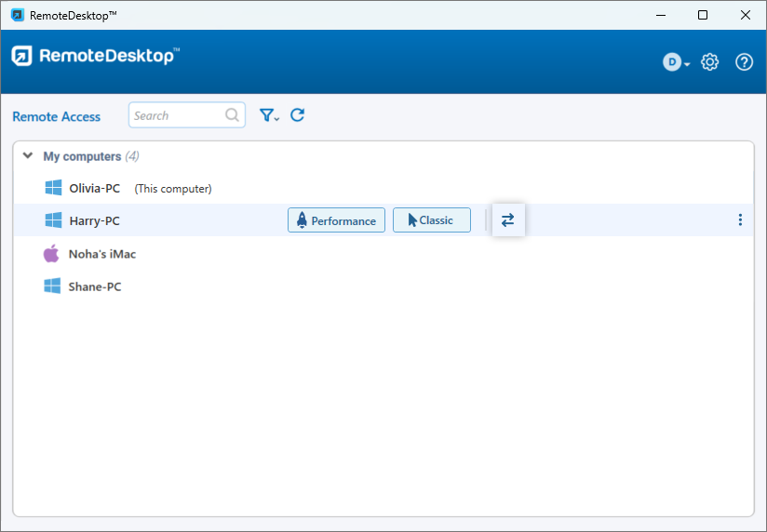767x532 pixels.
Task: Select Noha's iMac in the list
Action: click(x=102, y=254)
